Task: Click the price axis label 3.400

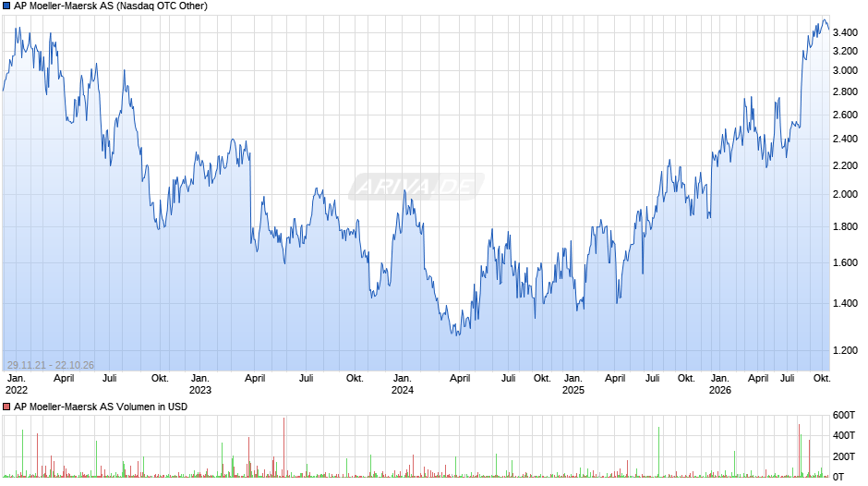Action: 845,32
